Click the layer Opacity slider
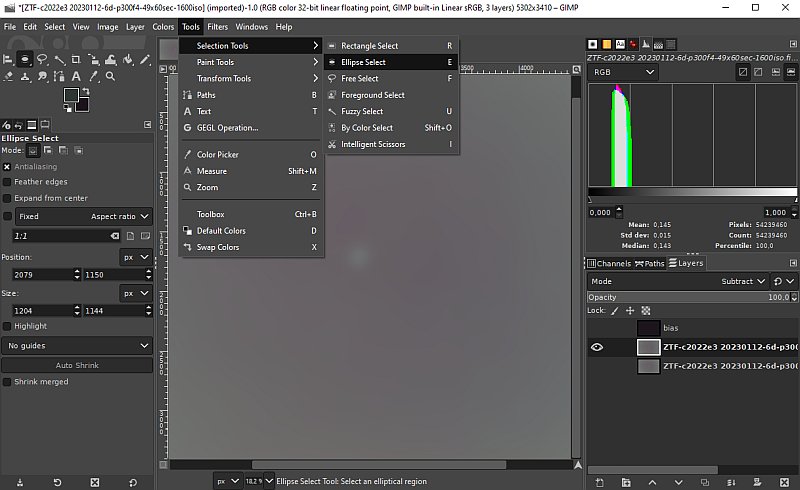Viewport: 800px width, 490px height. 689,297
